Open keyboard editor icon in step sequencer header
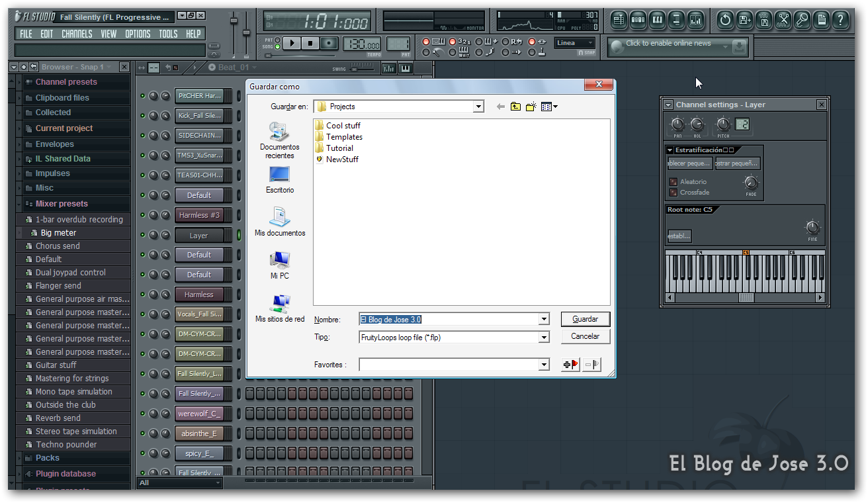Screen dimensions: 868x503 coord(404,68)
